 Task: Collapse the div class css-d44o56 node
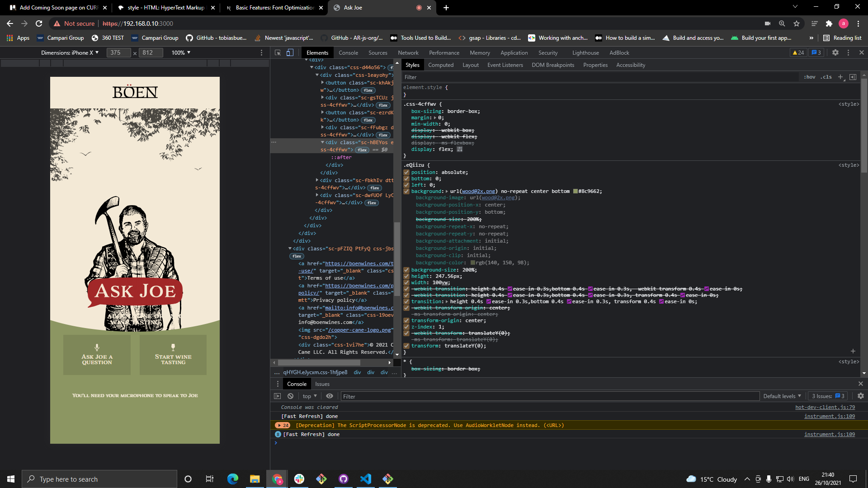click(311, 67)
